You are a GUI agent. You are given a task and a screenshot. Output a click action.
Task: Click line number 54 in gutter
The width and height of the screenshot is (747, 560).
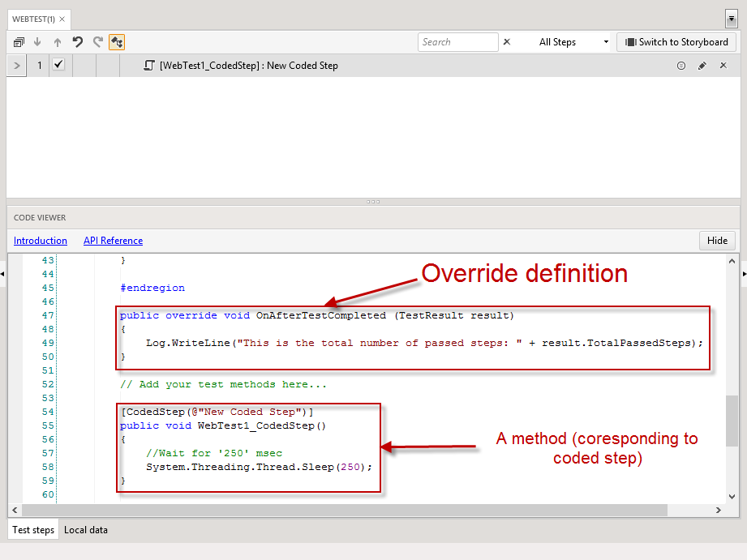tap(48, 412)
